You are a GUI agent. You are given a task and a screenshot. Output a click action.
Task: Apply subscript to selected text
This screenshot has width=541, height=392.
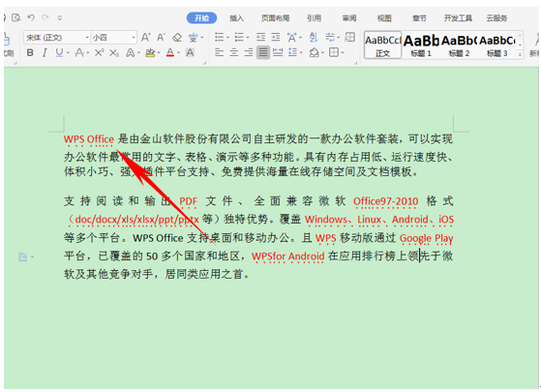[x=114, y=53]
